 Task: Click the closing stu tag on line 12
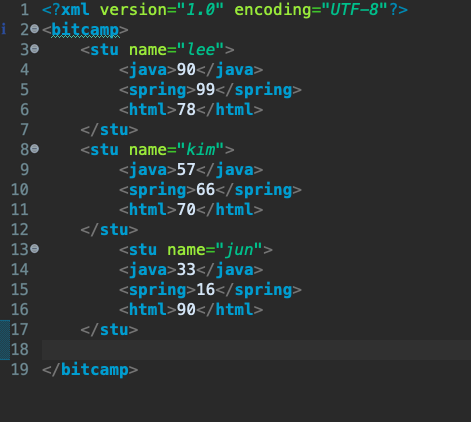click(x=109, y=230)
